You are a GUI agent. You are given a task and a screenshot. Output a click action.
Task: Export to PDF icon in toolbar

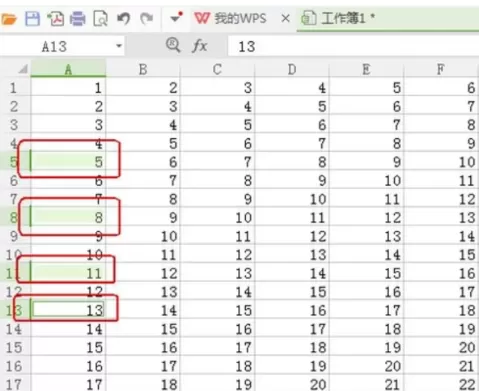(x=55, y=19)
